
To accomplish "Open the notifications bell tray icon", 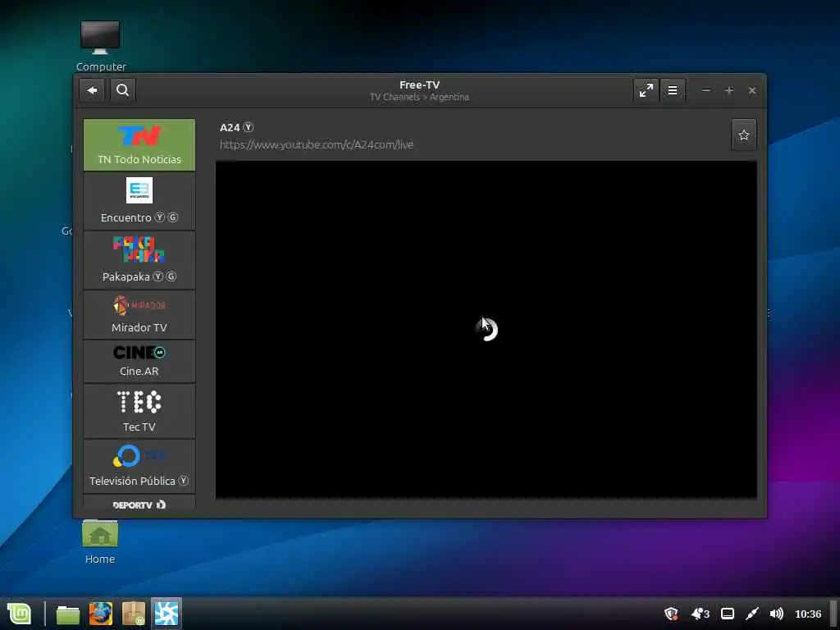I will click(700, 614).
